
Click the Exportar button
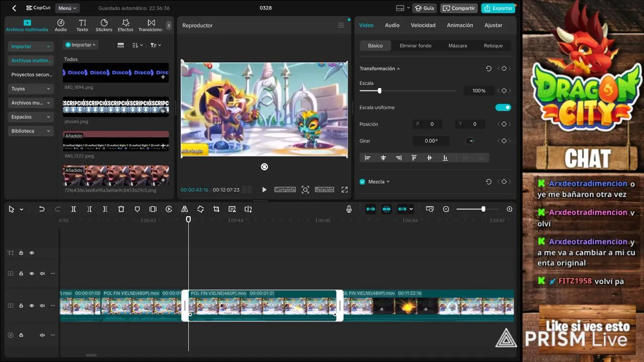(x=499, y=8)
